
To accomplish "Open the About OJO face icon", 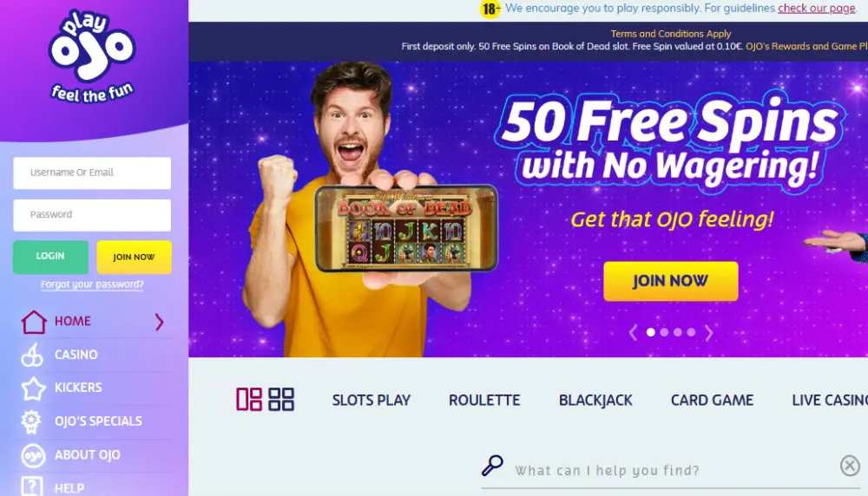I will pyautogui.click(x=33, y=455).
